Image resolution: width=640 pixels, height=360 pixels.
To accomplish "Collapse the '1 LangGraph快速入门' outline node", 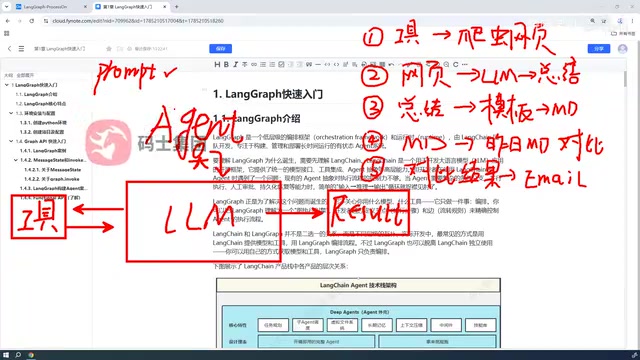I will [7, 85].
